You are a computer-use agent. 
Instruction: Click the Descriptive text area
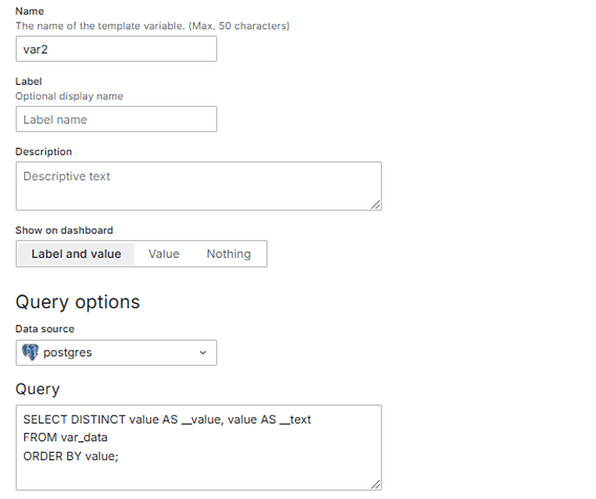199,186
